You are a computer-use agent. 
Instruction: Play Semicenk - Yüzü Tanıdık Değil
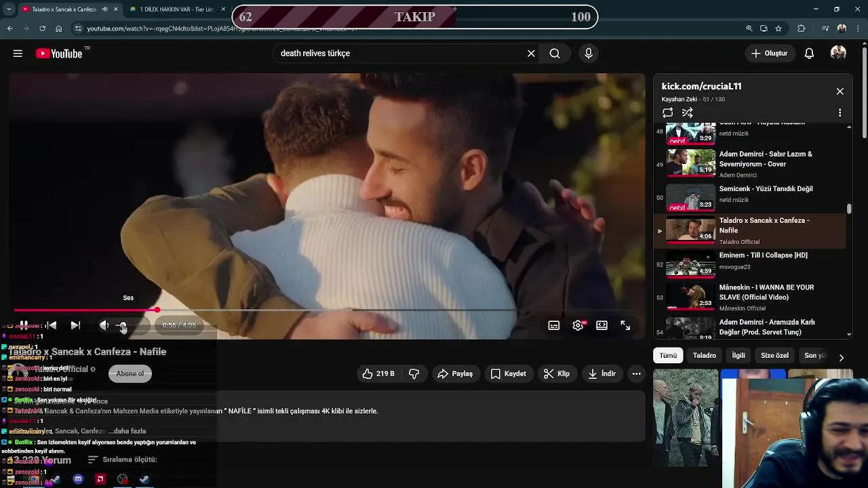(751, 197)
